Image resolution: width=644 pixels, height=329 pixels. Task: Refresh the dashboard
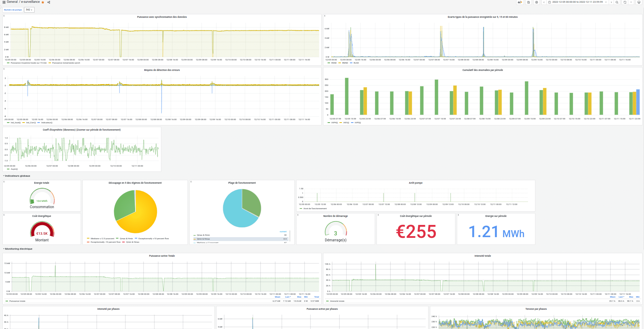625,2
